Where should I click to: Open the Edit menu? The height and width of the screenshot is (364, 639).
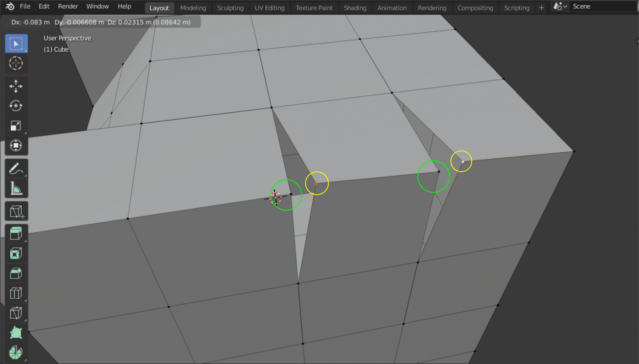pos(44,6)
